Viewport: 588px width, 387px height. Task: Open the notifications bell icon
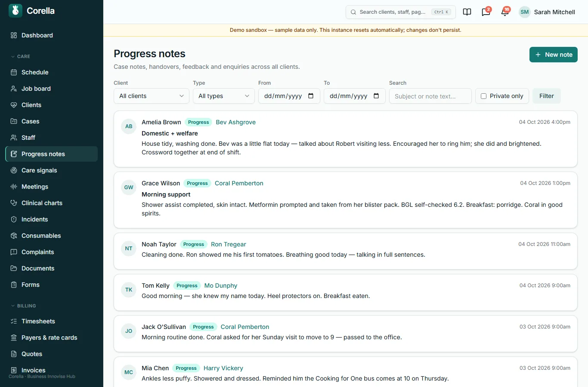[505, 12]
